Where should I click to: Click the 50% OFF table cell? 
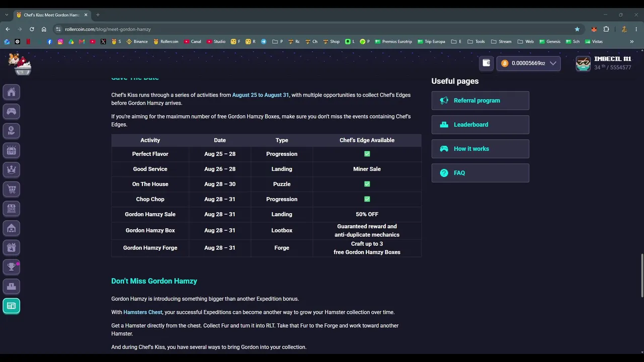(367, 214)
